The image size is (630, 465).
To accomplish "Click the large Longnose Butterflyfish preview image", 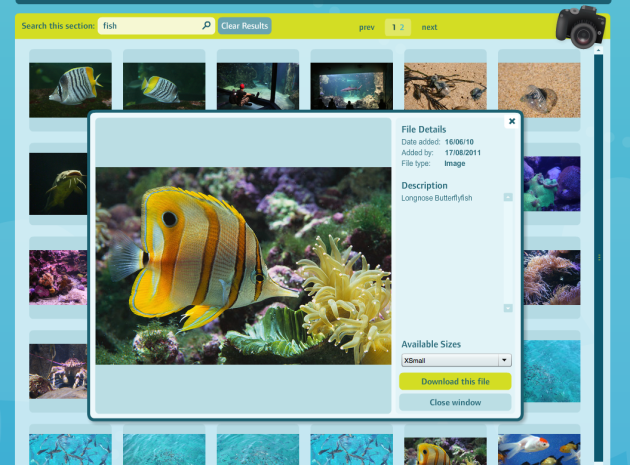I will tap(243, 266).
